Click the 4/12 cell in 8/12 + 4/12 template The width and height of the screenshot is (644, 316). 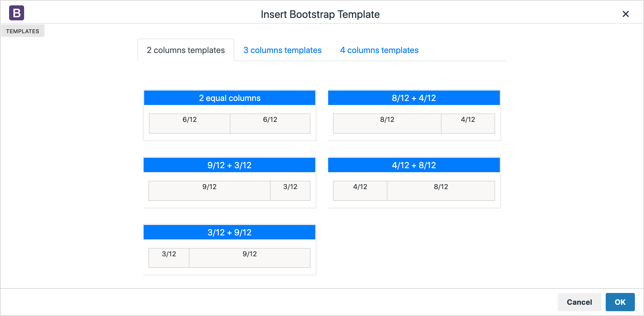468,123
